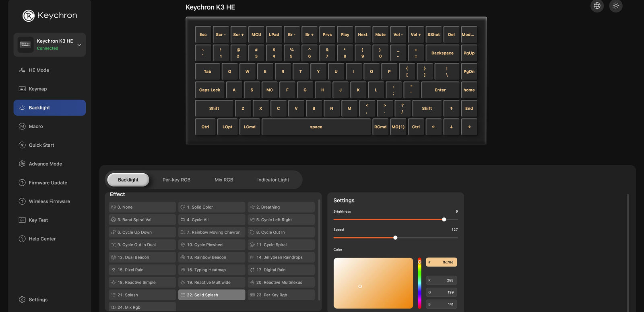
Task: Click the Caps Lock key on preview
Action: point(210,90)
